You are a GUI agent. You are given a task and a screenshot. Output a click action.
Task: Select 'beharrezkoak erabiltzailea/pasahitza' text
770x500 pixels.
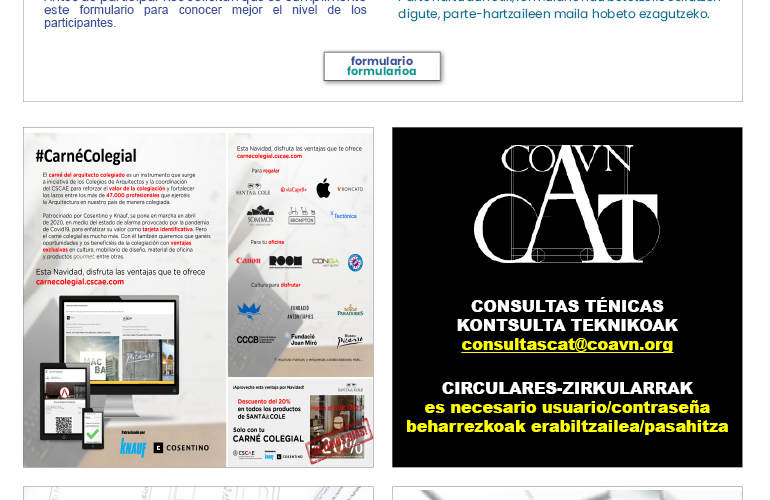567,426
